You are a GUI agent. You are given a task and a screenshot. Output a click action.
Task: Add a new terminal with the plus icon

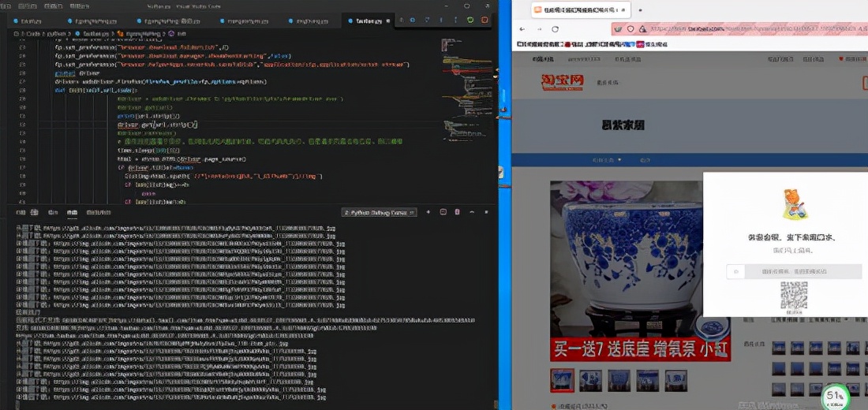pos(428,212)
